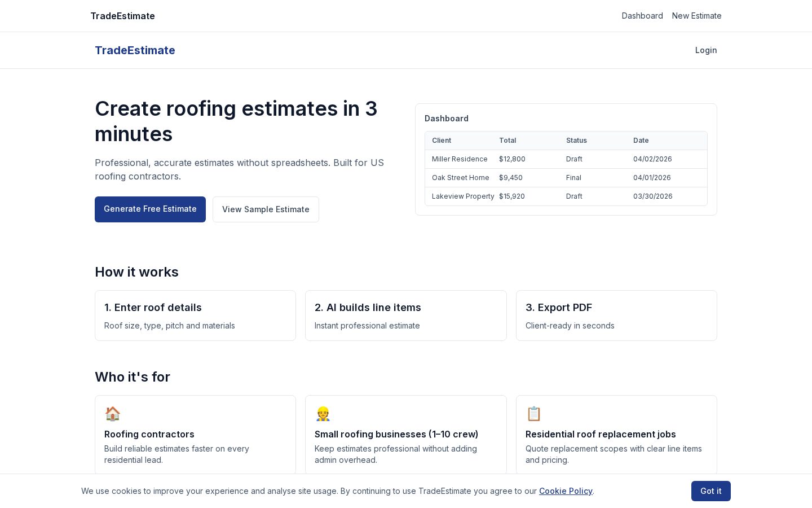Click 'Roof size, type, pitch and materials' text
Viewport: 812px width, 508px height.
(x=170, y=326)
